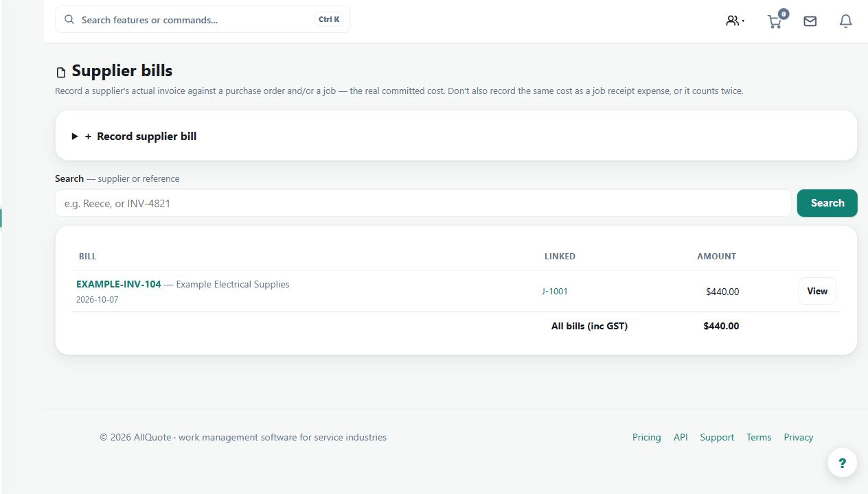Image resolution: width=868 pixels, height=494 pixels.
Task: Focus the supplier or reference search field
Action: (x=423, y=203)
